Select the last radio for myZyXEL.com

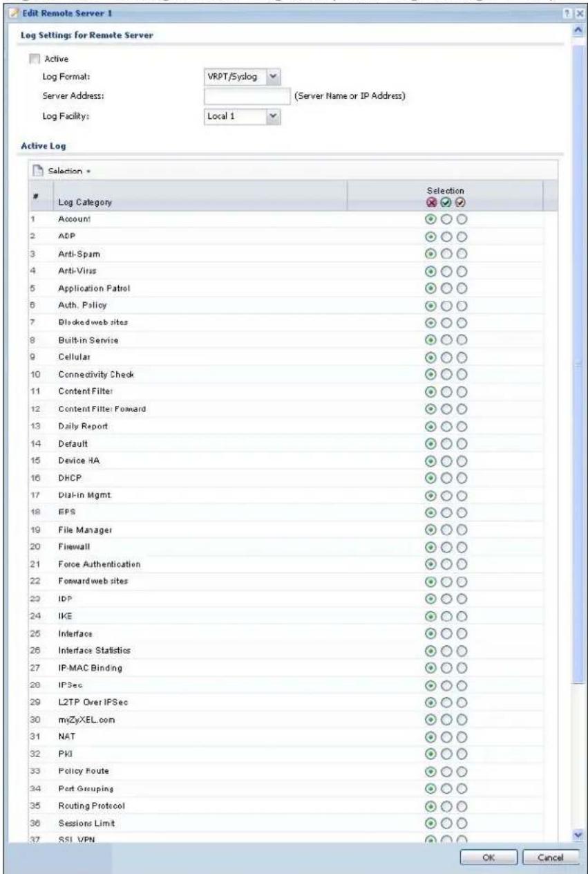click(x=462, y=720)
